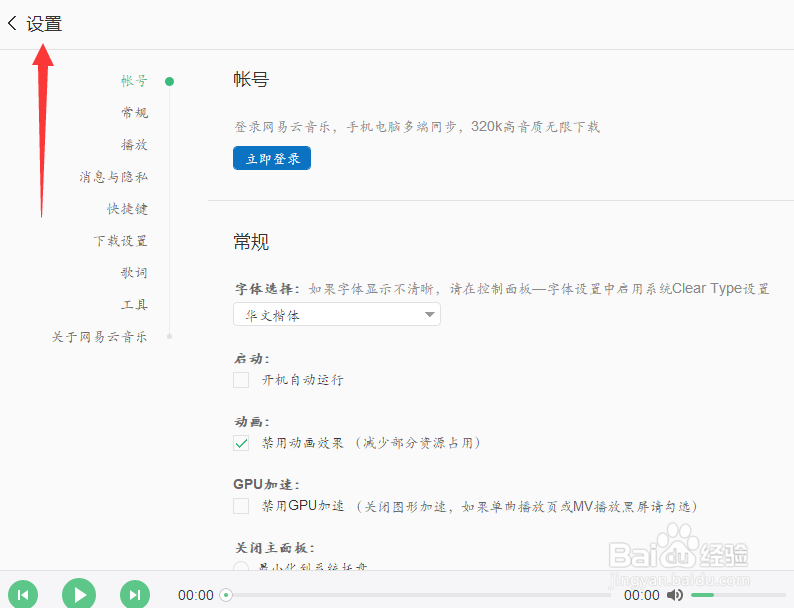Open 下载设置 in sidebar
This screenshot has height=608, width=794.
[121, 240]
